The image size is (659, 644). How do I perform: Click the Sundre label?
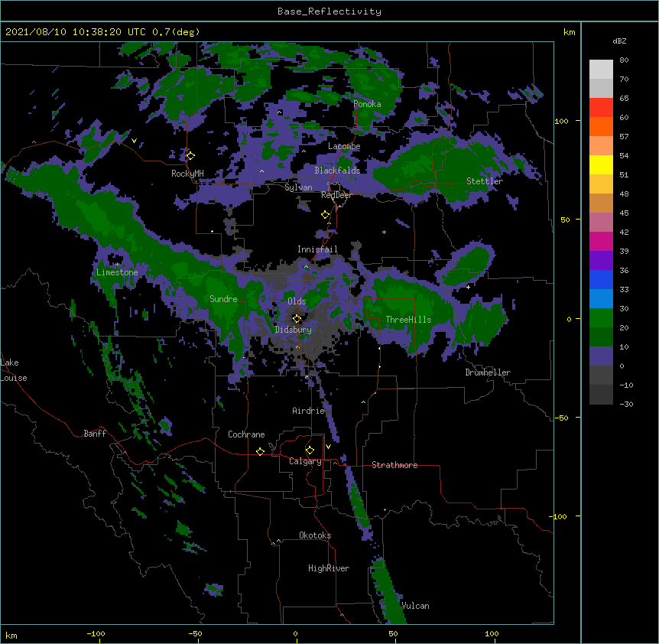pyautogui.click(x=223, y=299)
